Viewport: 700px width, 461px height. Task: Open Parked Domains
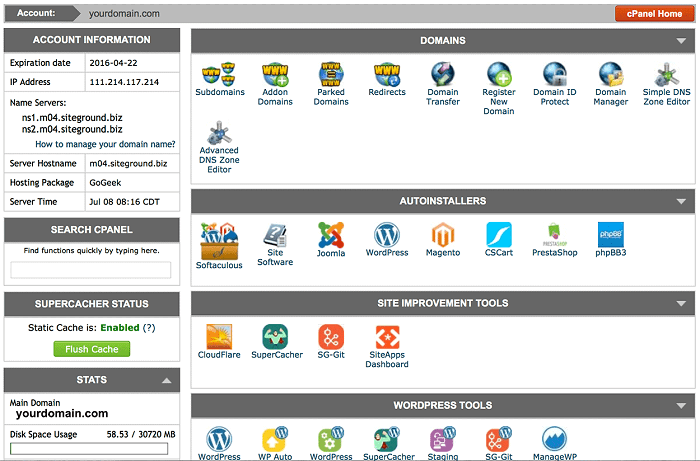pyautogui.click(x=331, y=84)
